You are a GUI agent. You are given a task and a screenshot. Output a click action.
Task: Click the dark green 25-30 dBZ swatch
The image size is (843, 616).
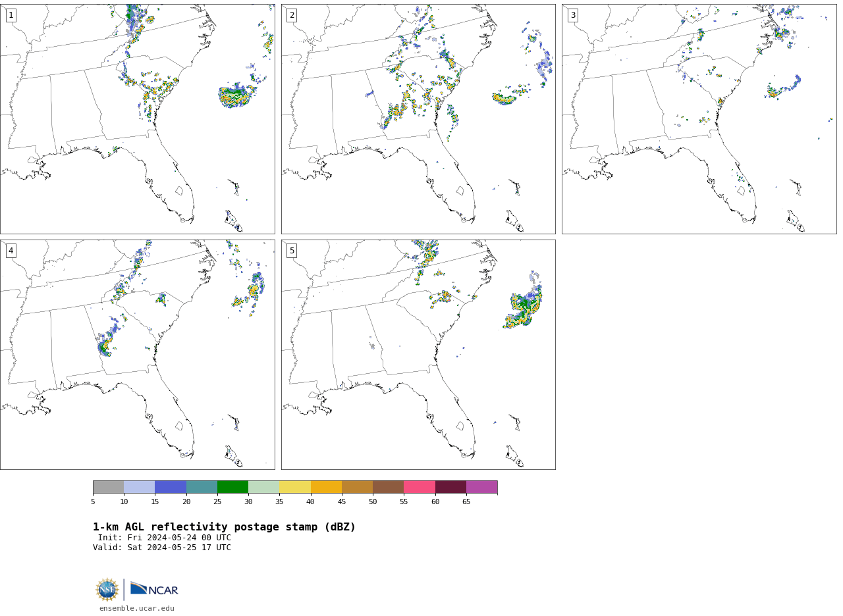[x=232, y=487]
